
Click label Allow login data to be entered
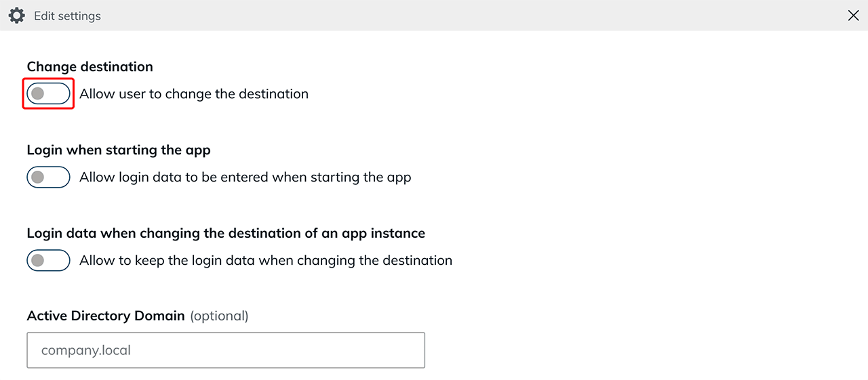pyautogui.click(x=245, y=177)
